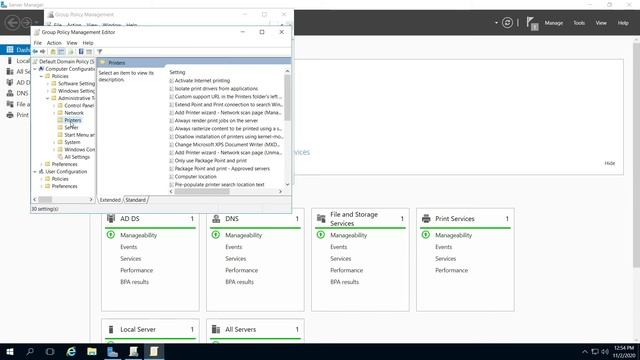The image size is (640, 360).
Task: Select DNS in the Server Manager sidebar
Action: click(x=18, y=93)
